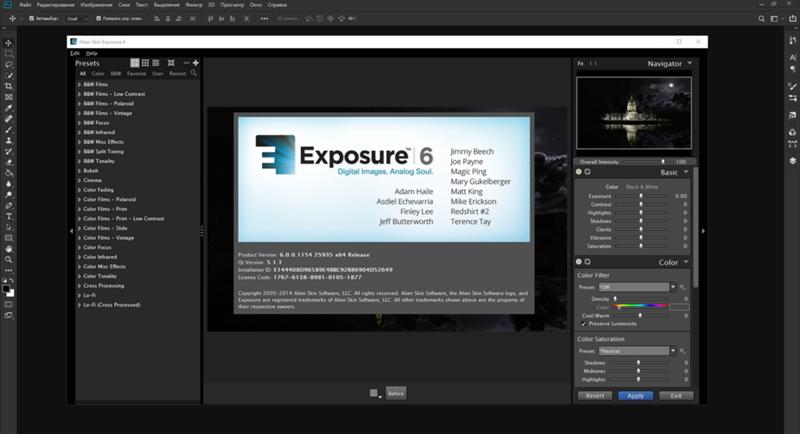Viewport: 800px width, 434px height.
Task: Toggle the show transform controls checkbox
Action: pos(98,18)
